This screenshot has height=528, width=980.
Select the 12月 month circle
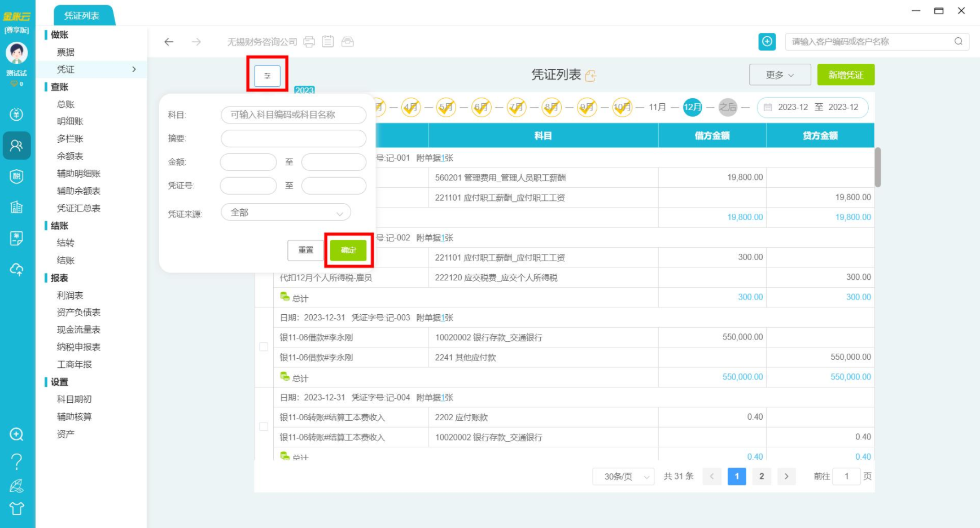(x=692, y=107)
